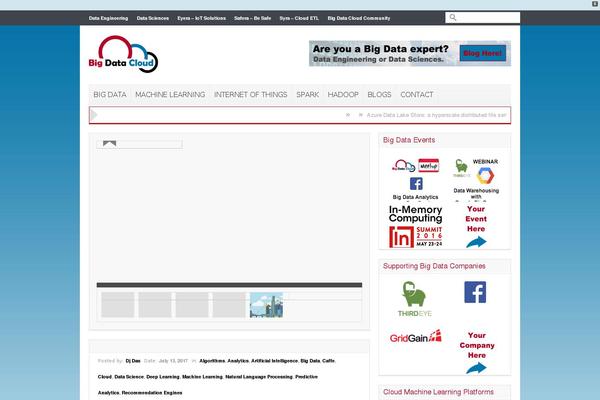Select the BLOGS nav tab

tap(379, 95)
